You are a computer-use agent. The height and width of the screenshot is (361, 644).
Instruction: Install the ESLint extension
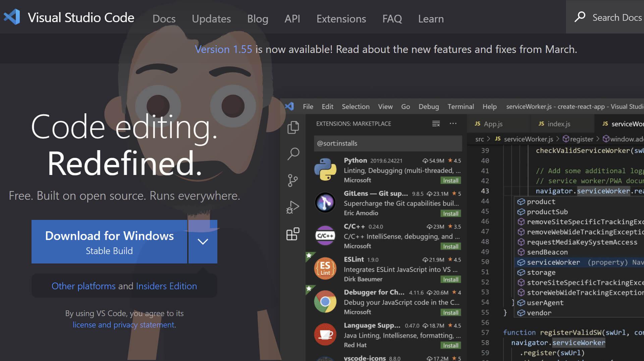point(450,280)
